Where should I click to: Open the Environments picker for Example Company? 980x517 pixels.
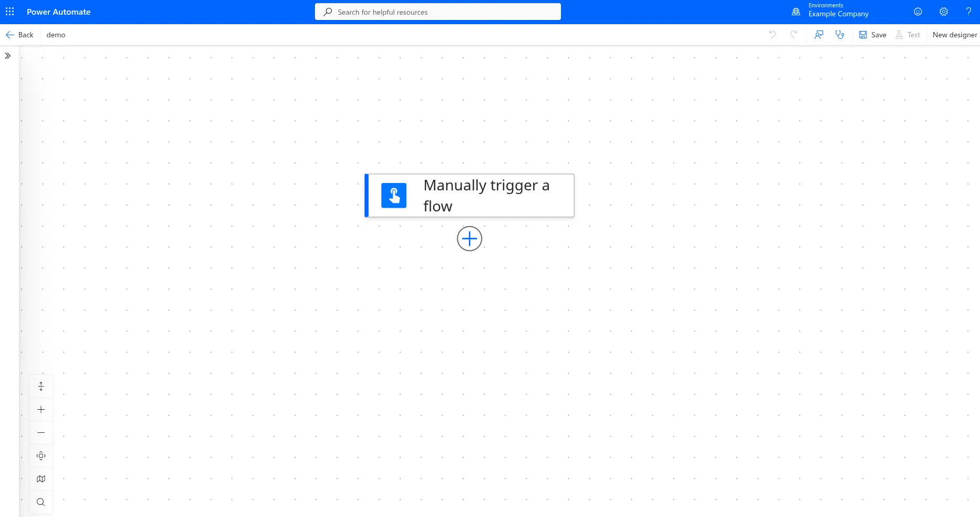(x=831, y=11)
